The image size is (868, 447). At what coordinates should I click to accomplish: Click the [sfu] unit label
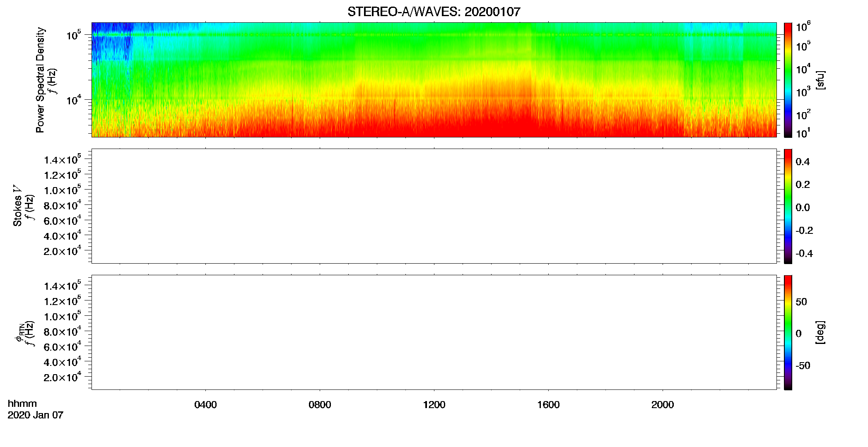(820, 80)
